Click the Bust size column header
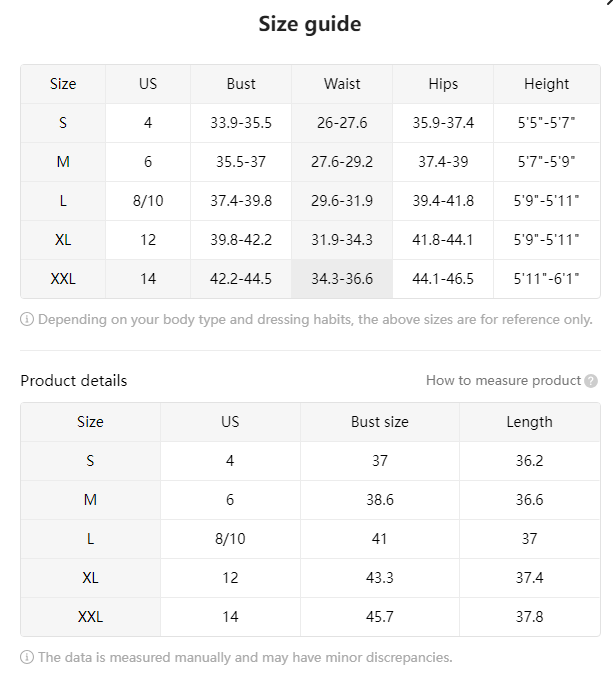This screenshot has height=695, width=613. (380, 422)
